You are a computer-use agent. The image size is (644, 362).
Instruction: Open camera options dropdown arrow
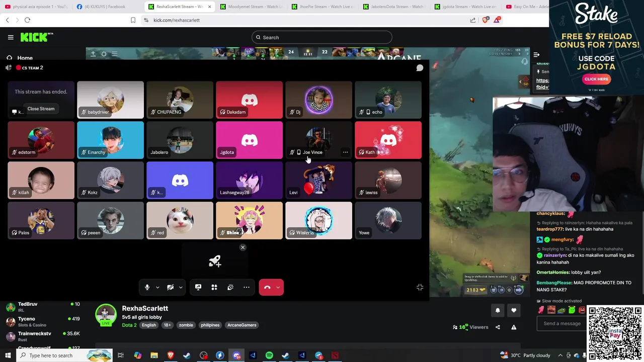181,288
